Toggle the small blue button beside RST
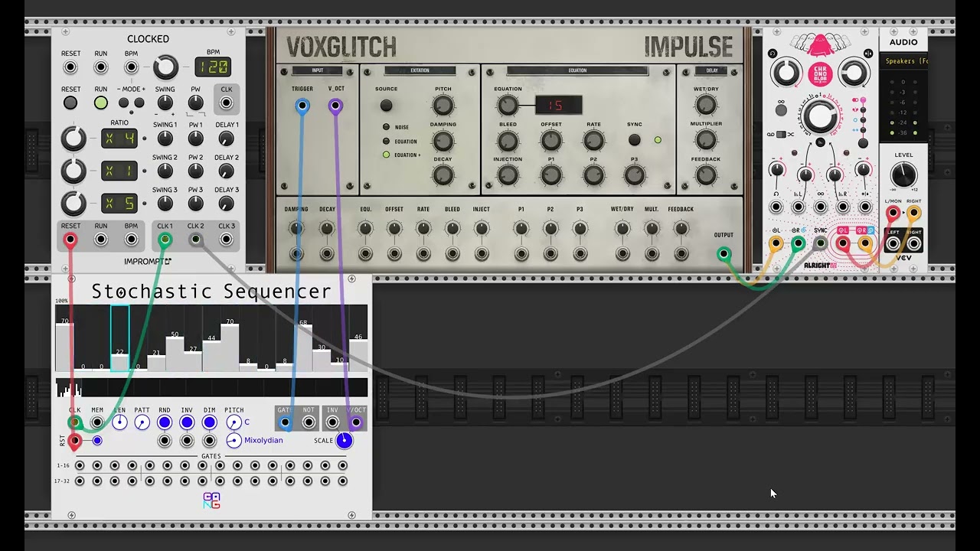Image resolution: width=980 pixels, height=551 pixels. click(x=97, y=441)
